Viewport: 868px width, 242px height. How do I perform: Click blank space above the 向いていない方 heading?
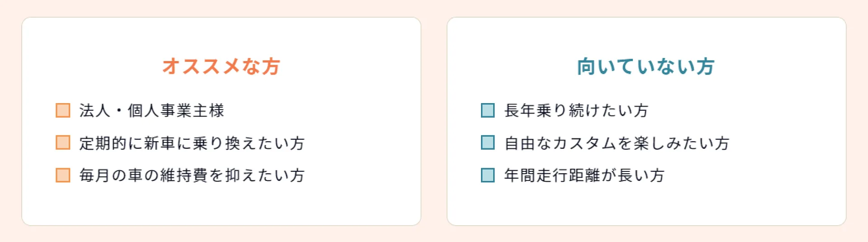646,36
